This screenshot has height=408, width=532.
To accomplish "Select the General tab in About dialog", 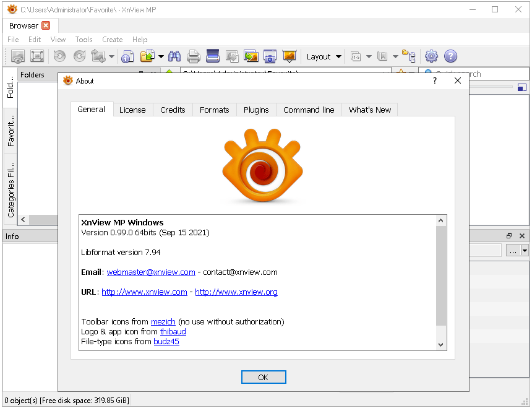I will coord(92,110).
